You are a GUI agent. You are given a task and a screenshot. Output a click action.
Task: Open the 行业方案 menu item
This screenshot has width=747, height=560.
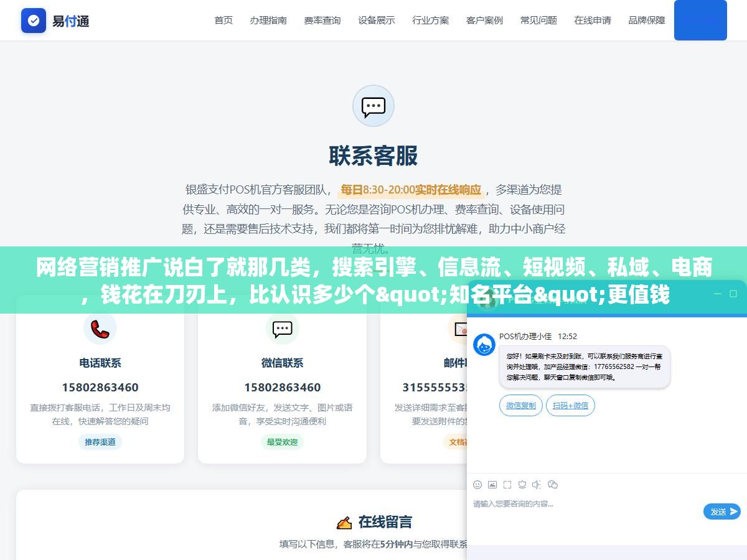tap(431, 21)
